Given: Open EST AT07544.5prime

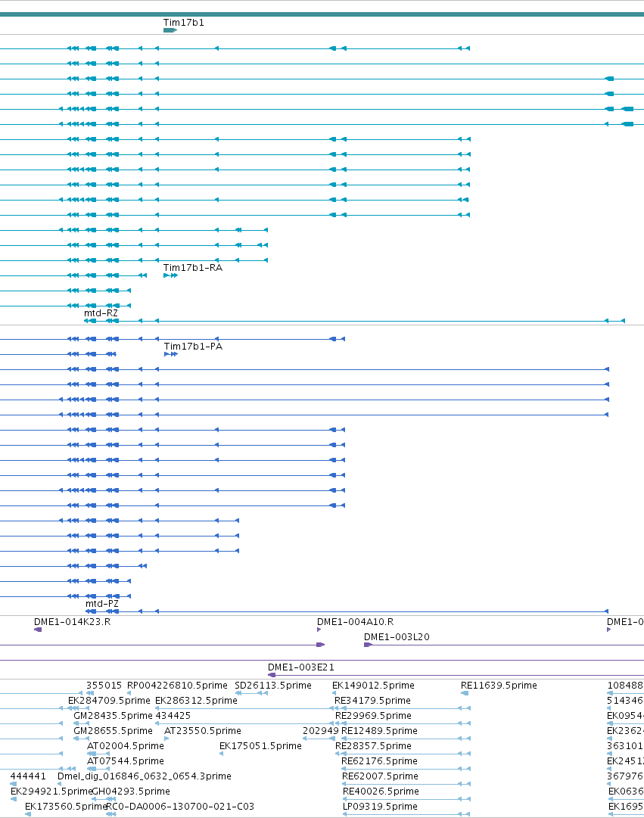Looking at the screenshot, I should 126,761.
